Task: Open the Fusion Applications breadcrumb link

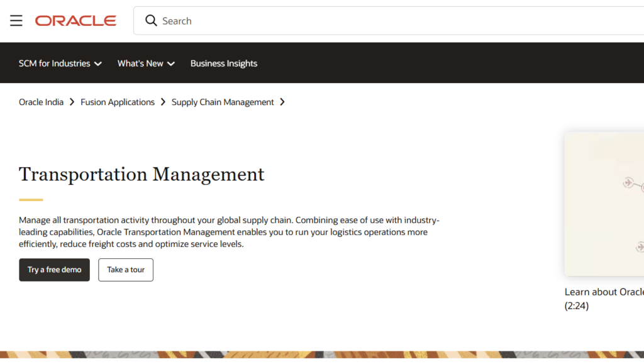Action: [x=118, y=102]
